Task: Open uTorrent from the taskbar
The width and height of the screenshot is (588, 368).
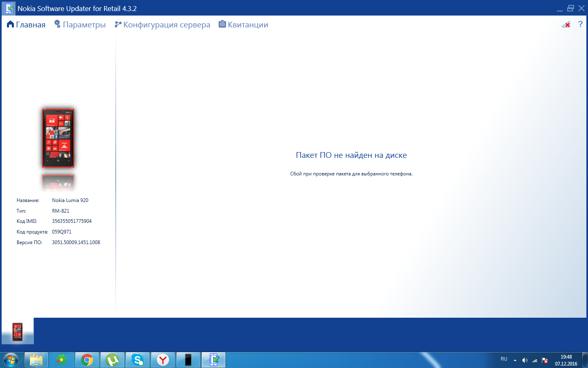Action: point(112,360)
